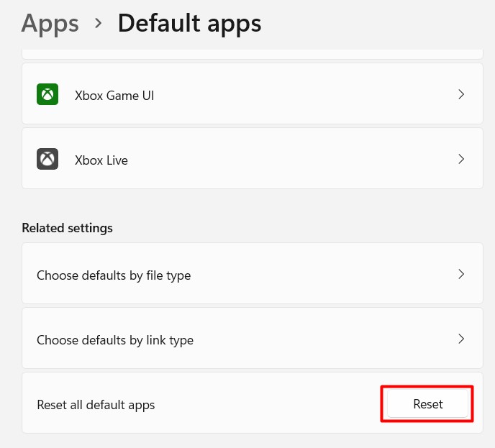Open Choose defaults by link type
The image size is (495, 448).
[x=115, y=339]
